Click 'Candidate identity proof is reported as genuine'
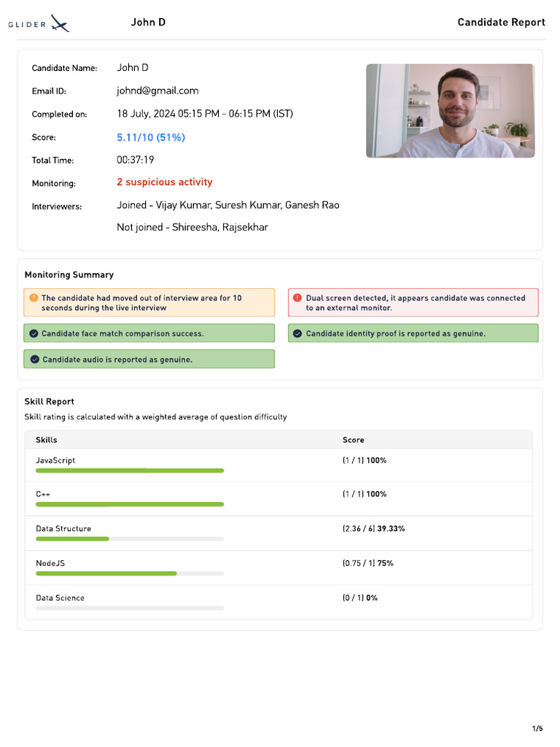 click(x=396, y=333)
